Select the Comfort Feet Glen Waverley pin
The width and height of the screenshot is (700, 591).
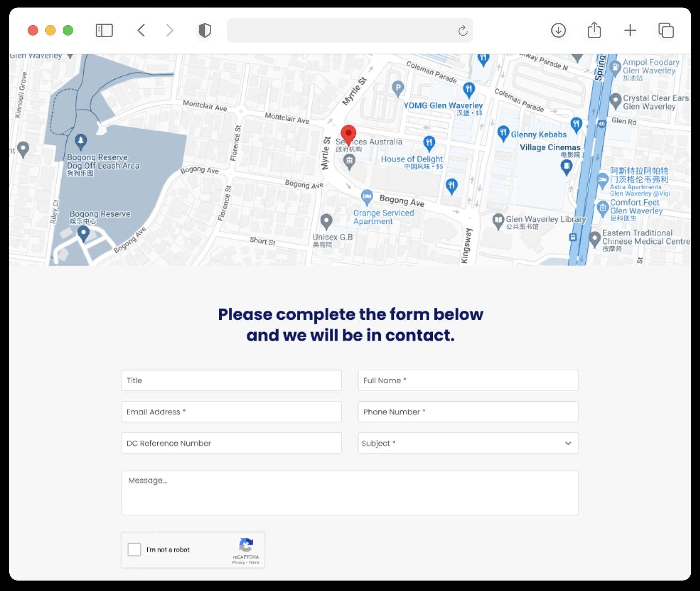point(602,209)
